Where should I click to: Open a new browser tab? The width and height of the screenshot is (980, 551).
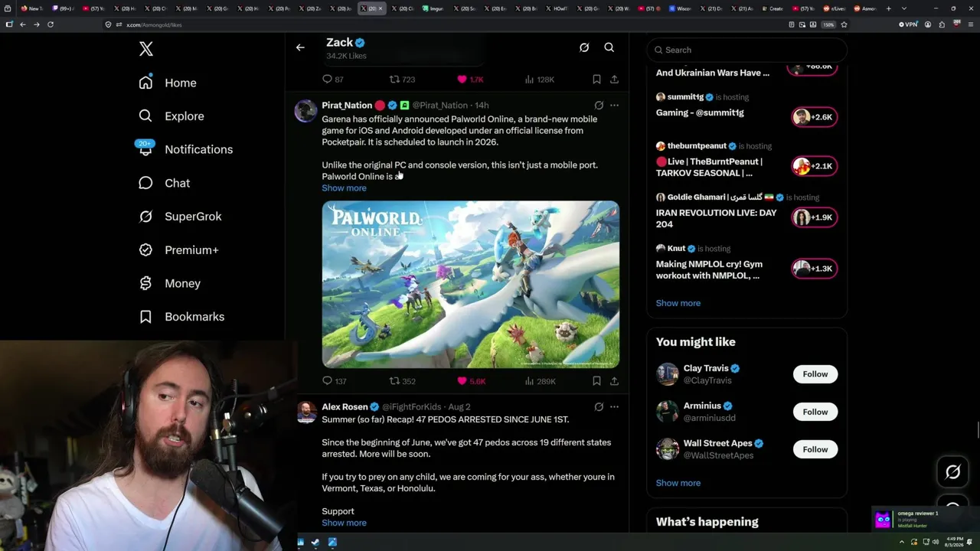[x=889, y=8]
